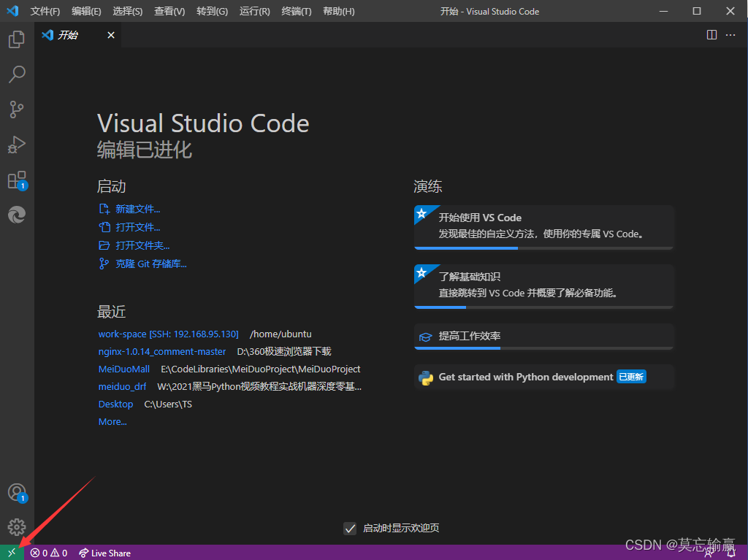Open the Accounts icon in activity bar

[x=17, y=492]
